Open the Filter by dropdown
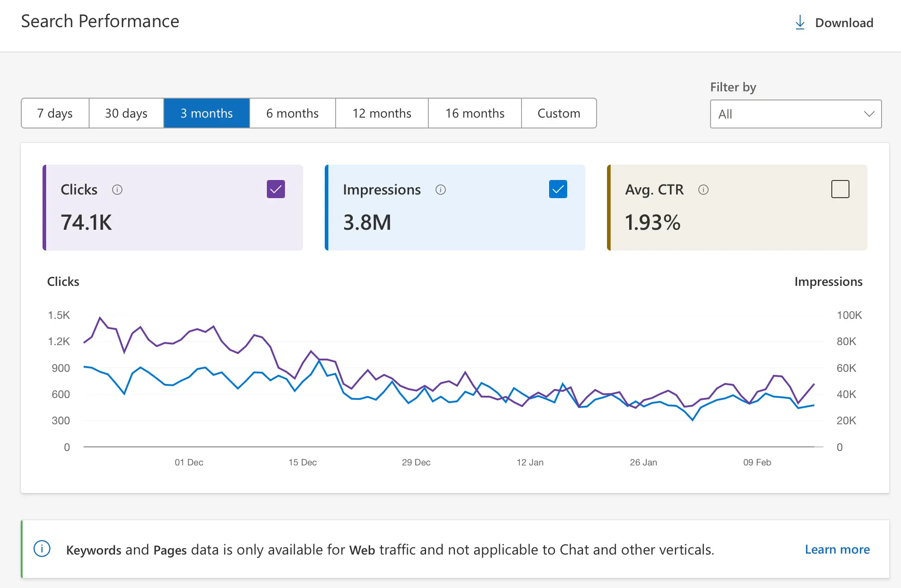 (795, 114)
